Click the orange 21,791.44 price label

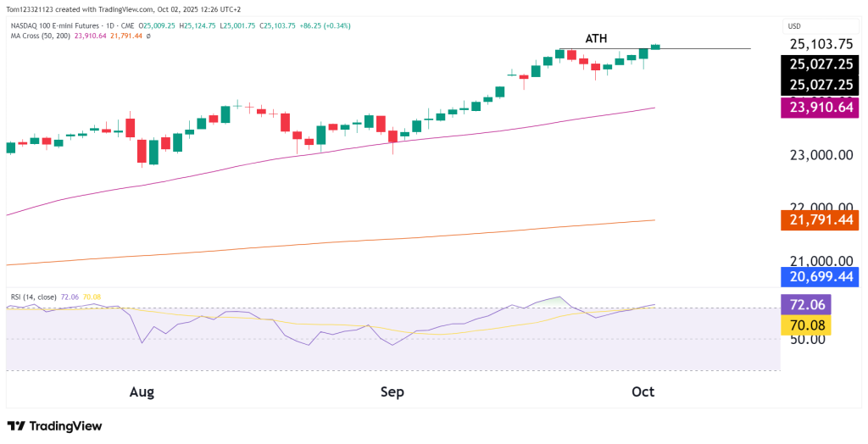(821, 220)
